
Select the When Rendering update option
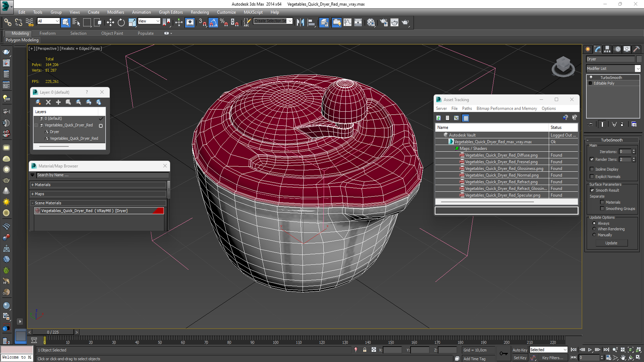(594, 229)
